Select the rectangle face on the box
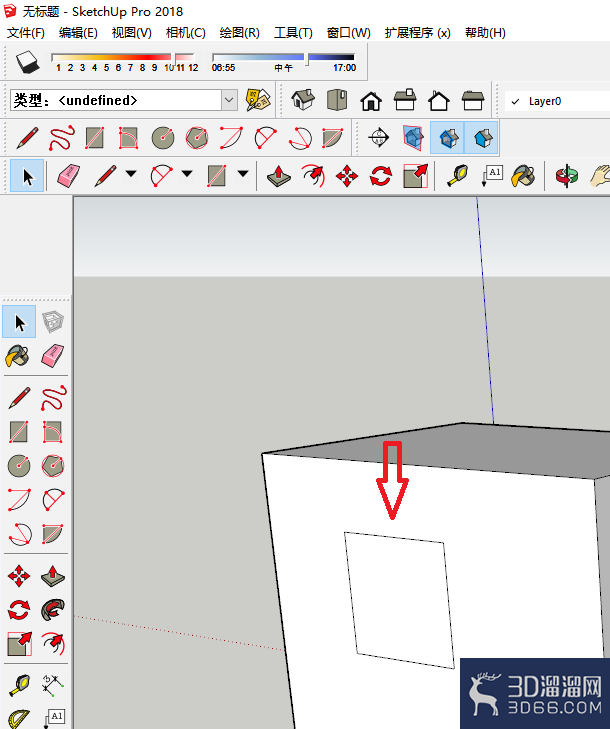 pyautogui.click(x=399, y=600)
